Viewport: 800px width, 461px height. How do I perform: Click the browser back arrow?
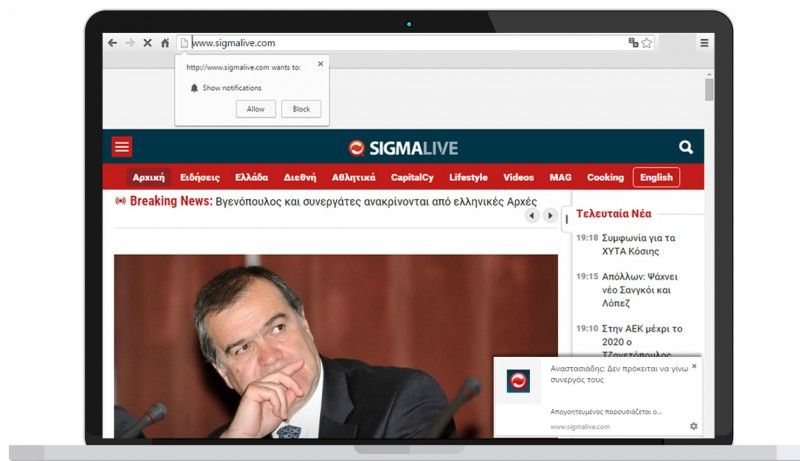(113, 43)
